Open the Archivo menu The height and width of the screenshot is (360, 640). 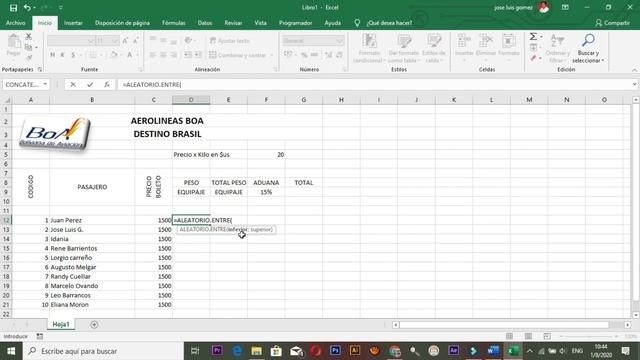pos(16,23)
